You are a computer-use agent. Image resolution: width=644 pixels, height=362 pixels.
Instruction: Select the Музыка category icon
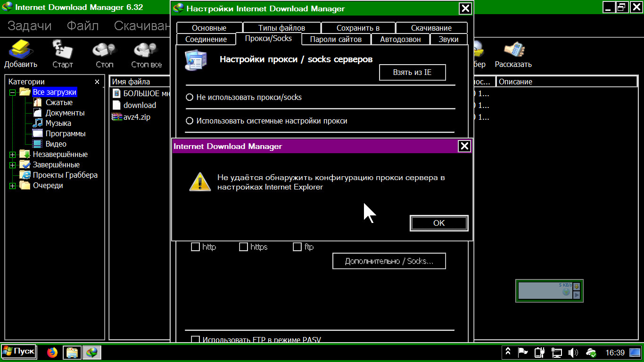(37, 123)
